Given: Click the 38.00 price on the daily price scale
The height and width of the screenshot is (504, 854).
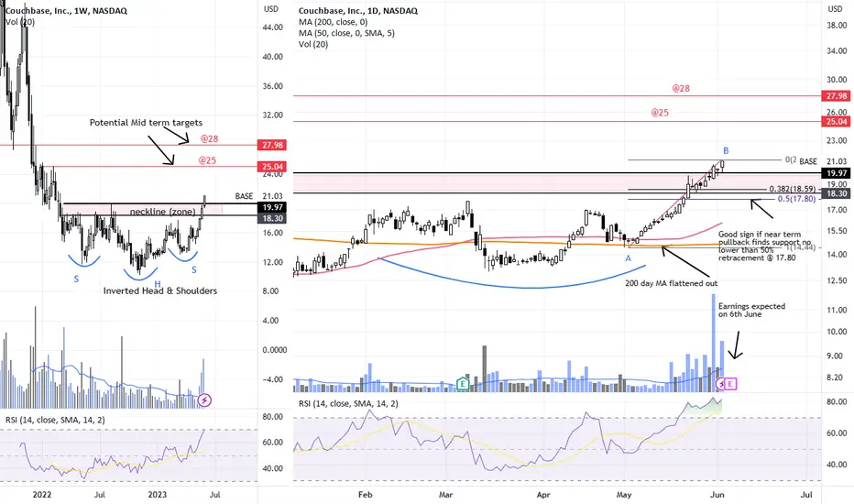Looking at the screenshot, I should (x=836, y=25).
